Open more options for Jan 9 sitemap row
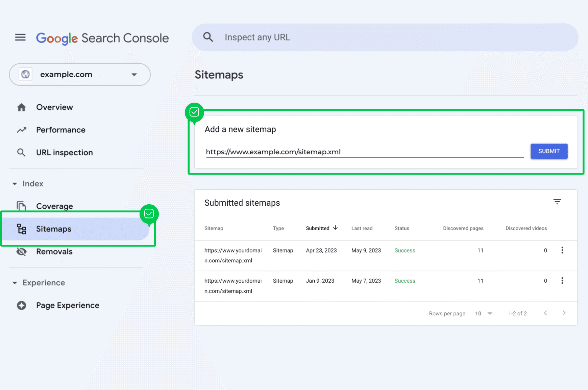The width and height of the screenshot is (588, 390). click(x=562, y=281)
